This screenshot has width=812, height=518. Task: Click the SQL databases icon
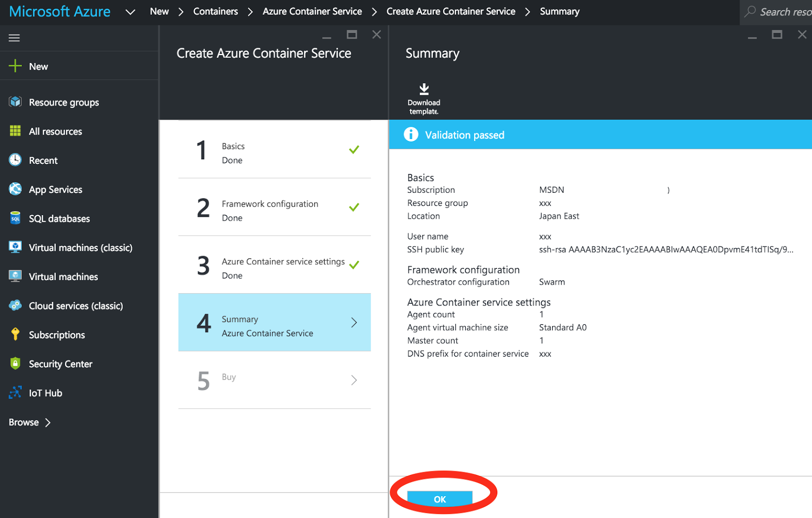15,218
